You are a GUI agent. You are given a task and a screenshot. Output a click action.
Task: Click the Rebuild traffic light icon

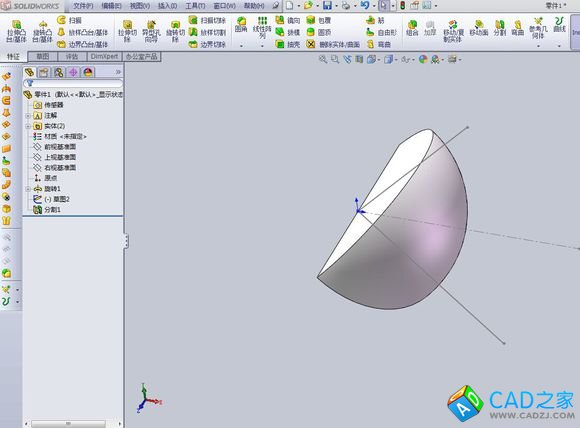click(x=403, y=6)
